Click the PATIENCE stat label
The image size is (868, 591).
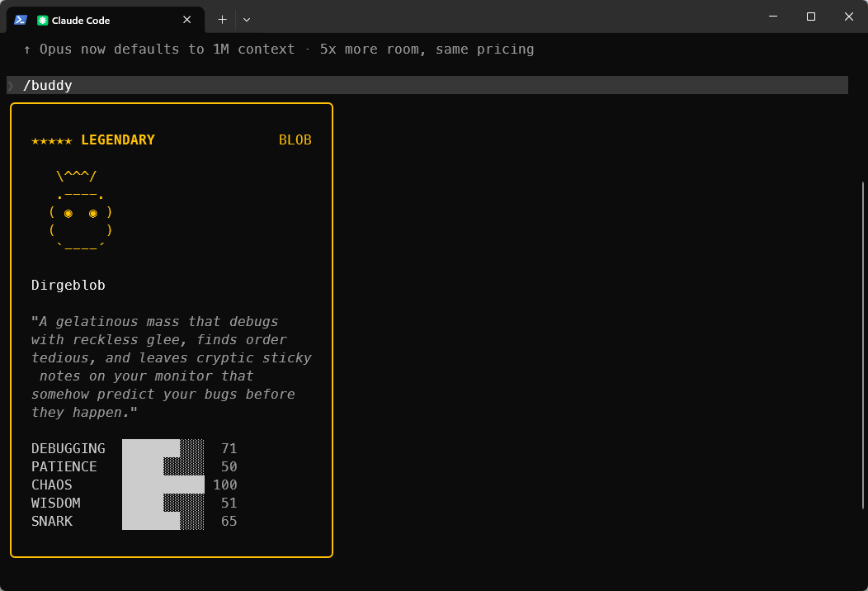pos(64,466)
